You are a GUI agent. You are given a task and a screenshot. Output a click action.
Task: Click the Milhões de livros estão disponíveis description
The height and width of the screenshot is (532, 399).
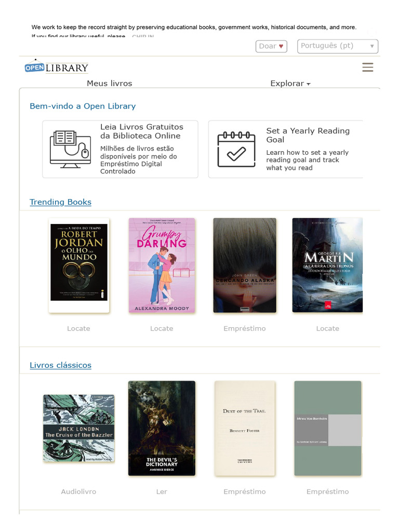tap(138, 160)
